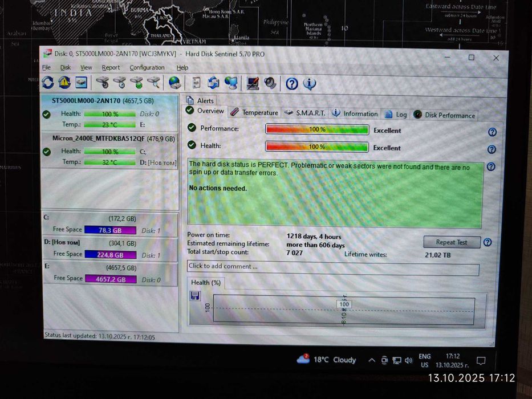Viewport: 532px width, 399px height.
Task: Select the Health (%) graph tab
Action: coord(206,282)
